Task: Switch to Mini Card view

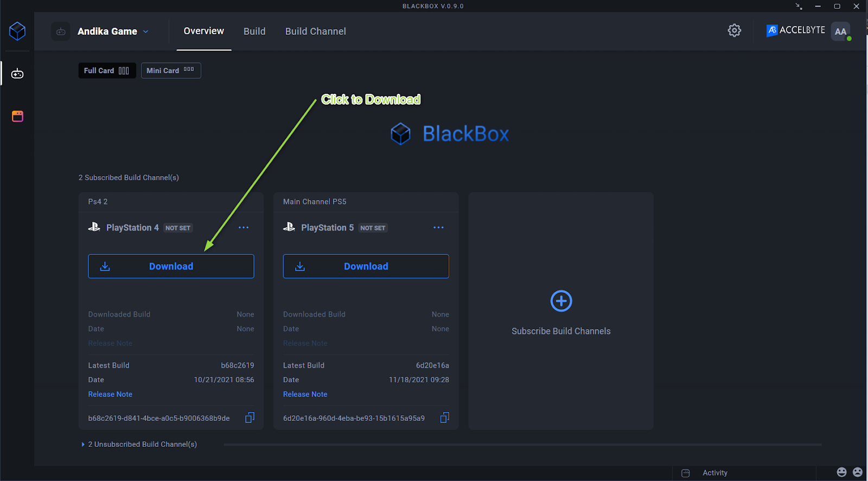Action: [x=171, y=70]
